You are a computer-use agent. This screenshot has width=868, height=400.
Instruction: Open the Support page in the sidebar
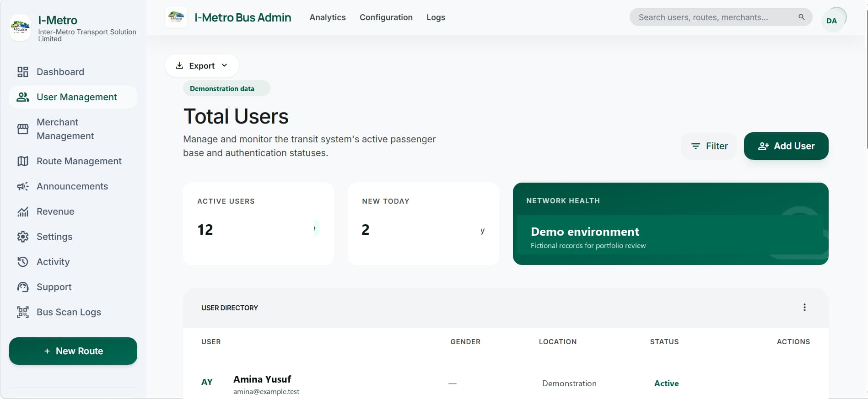(x=73, y=287)
